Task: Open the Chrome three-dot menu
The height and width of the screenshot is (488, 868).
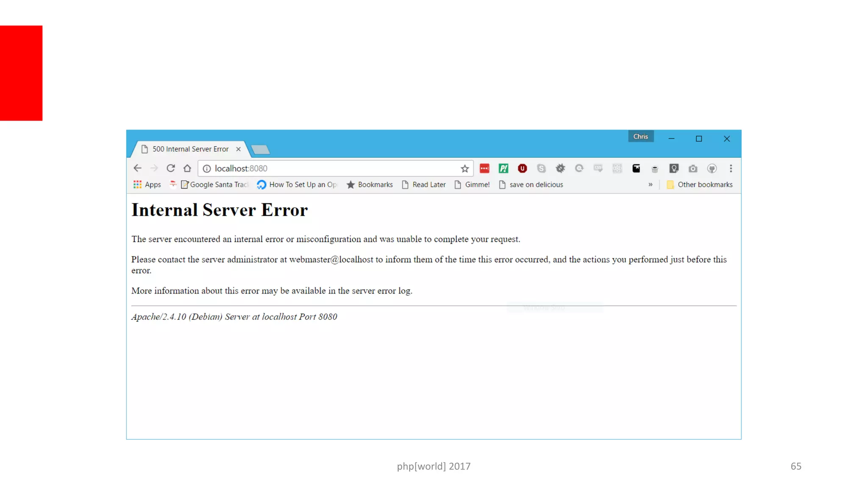Action: click(x=731, y=169)
